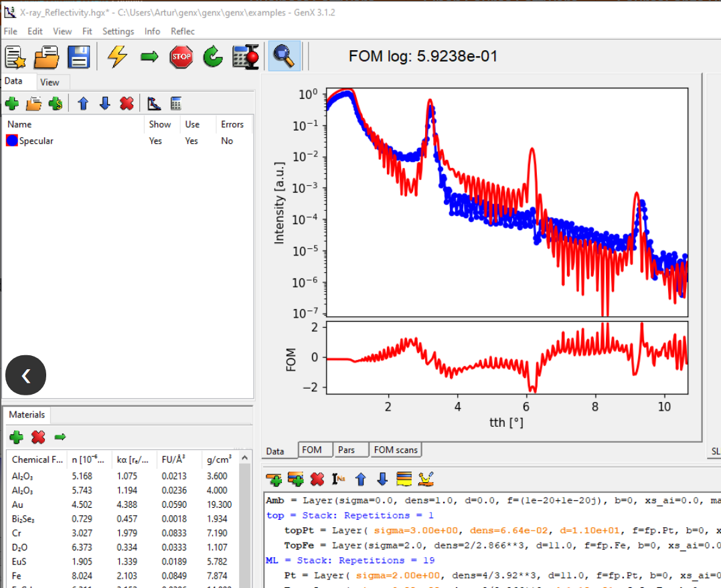Start the fit with the green arrow icon
This screenshot has height=588, width=721.
click(149, 56)
